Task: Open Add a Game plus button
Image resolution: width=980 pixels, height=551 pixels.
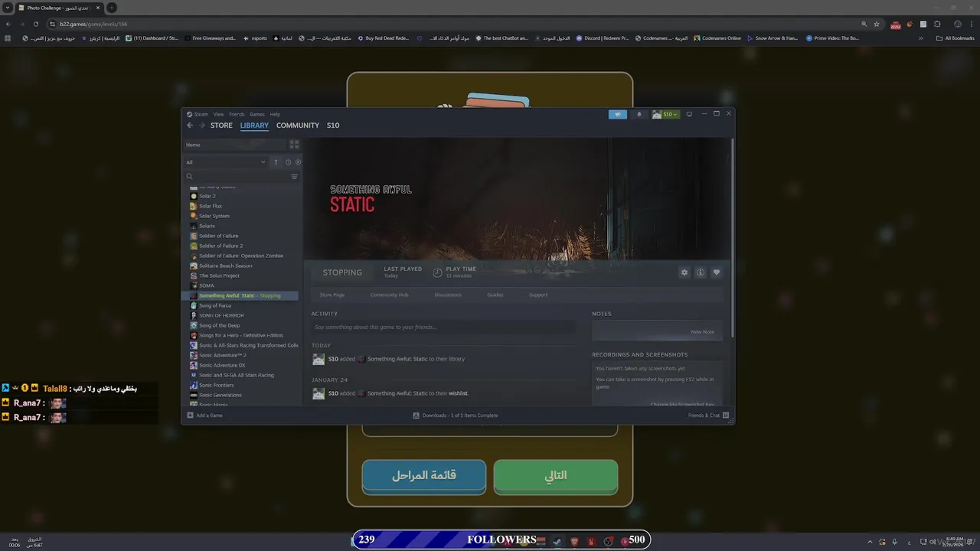Action: pyautogui.click(x=204, y=416)
